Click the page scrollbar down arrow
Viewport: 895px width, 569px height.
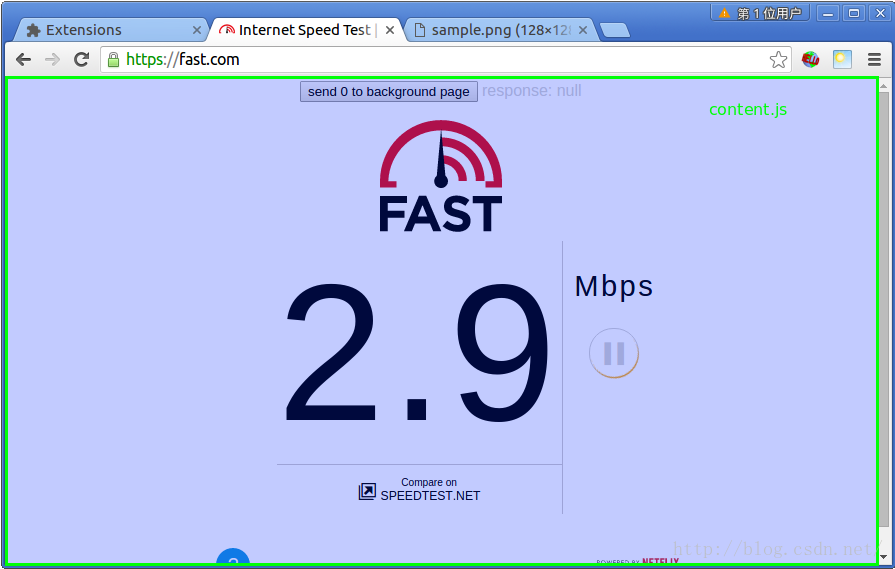click(884, 557)
